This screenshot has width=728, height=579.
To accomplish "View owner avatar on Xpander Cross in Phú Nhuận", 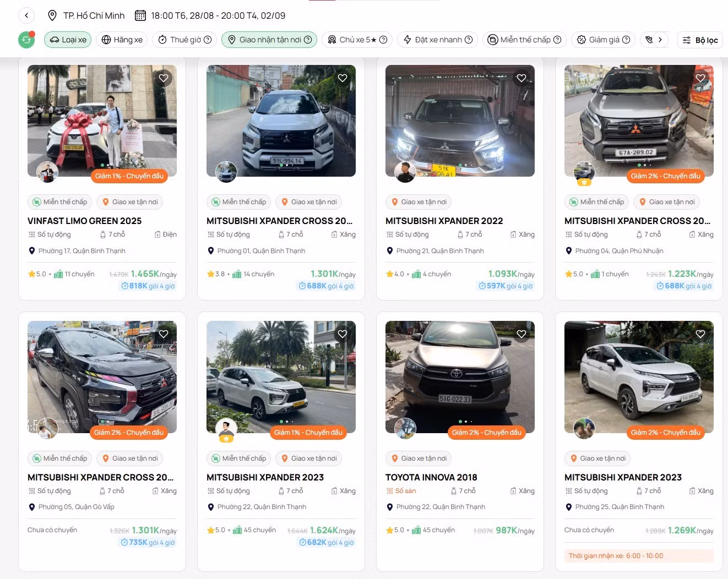I will pyautogui.click(x=584, y=173).
